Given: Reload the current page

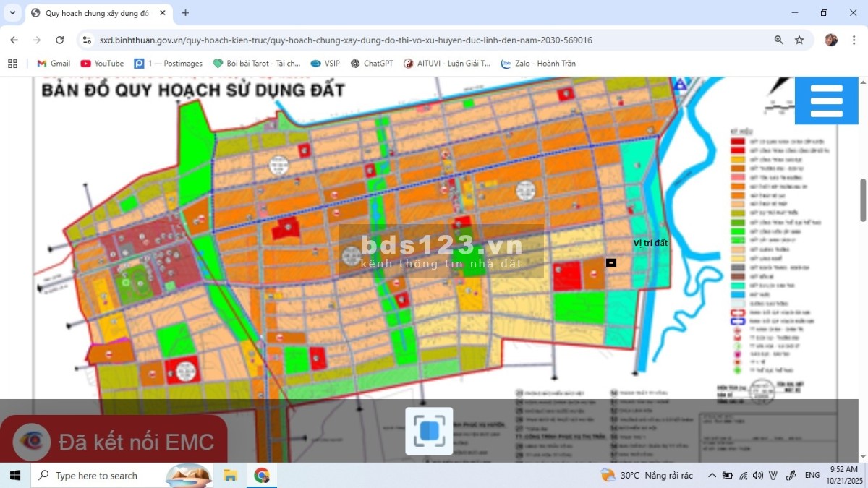Looking at the screenshot, I should pyautogui.click(x=60, y=40).
